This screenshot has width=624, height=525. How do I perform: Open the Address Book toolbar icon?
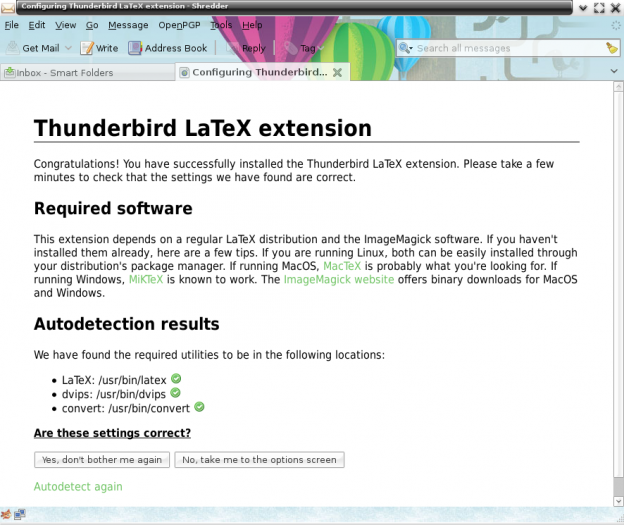pyautogui.click(x=135, y=48)
